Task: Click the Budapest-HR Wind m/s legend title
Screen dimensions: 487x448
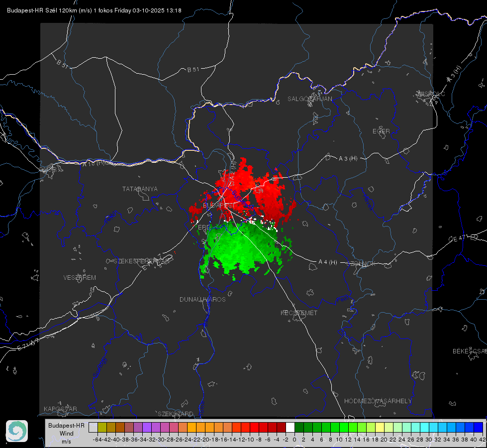Action: pos(66,434)
